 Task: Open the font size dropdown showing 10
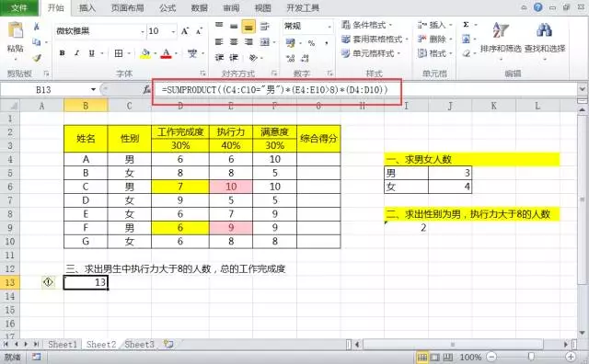tap(173, 31)
